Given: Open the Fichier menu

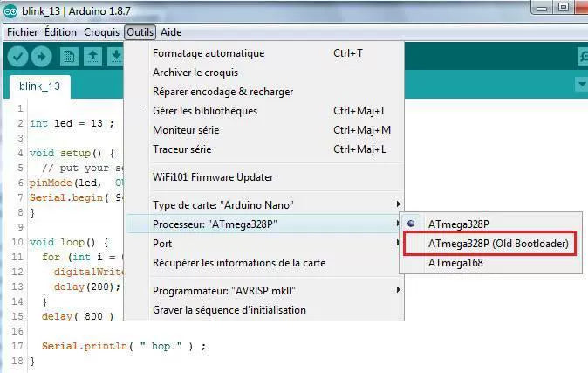Looking at the screenshot, I should click(22, 32).
